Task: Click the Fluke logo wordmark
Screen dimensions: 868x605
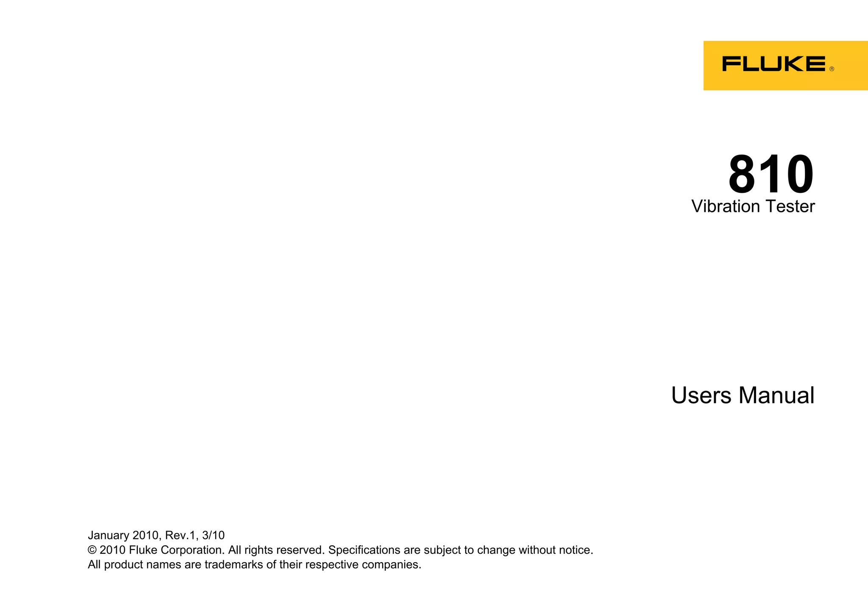Action: coord(774,64)
